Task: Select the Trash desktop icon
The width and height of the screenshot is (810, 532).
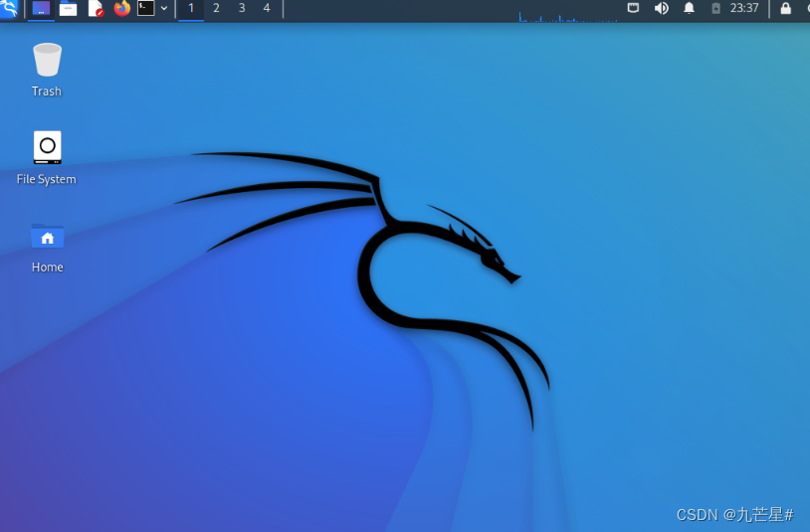Action: click(x=47, y=70)
